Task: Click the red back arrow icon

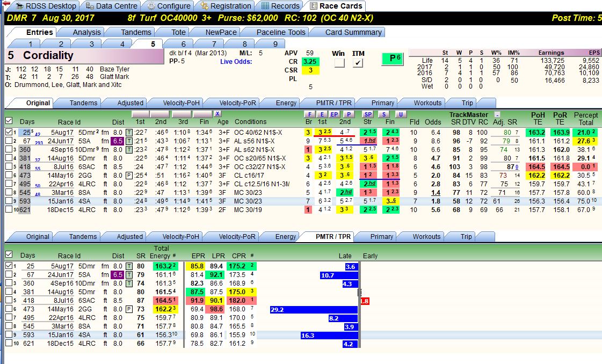Action: (x=6, y=3)
